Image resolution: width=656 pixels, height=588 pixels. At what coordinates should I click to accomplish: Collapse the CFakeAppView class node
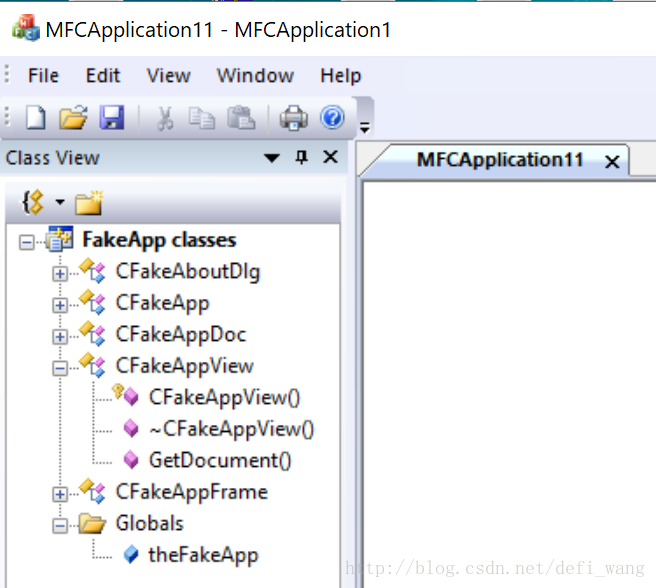(60, 368)
